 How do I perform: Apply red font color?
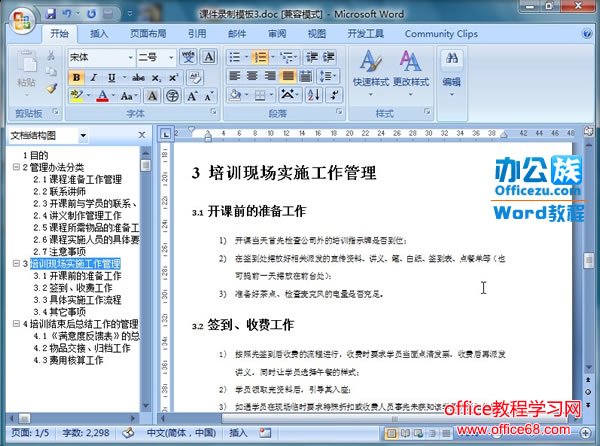103,96
